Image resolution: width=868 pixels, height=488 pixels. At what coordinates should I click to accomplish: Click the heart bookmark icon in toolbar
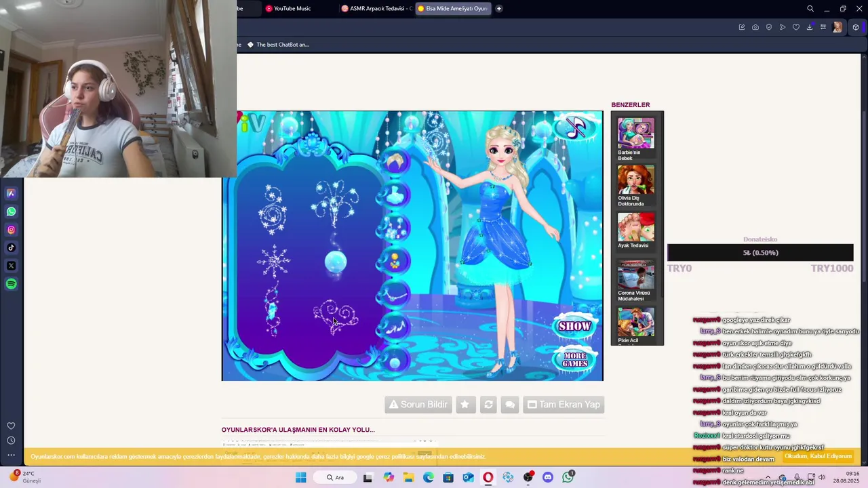tap(796, 27)
